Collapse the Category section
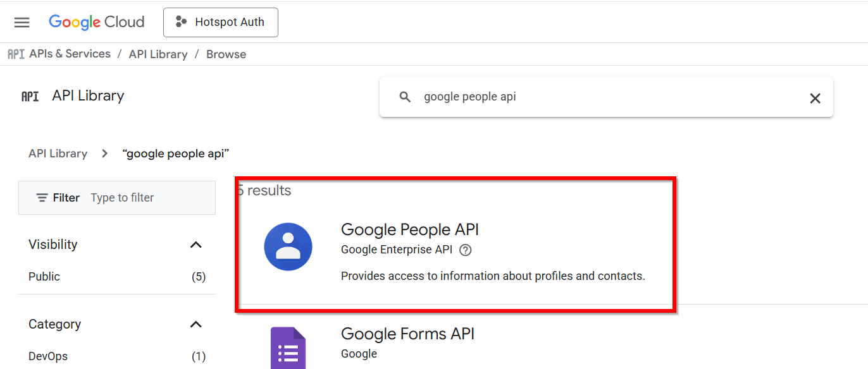Viewport: 868px width, 369px height. pos(196,324)
